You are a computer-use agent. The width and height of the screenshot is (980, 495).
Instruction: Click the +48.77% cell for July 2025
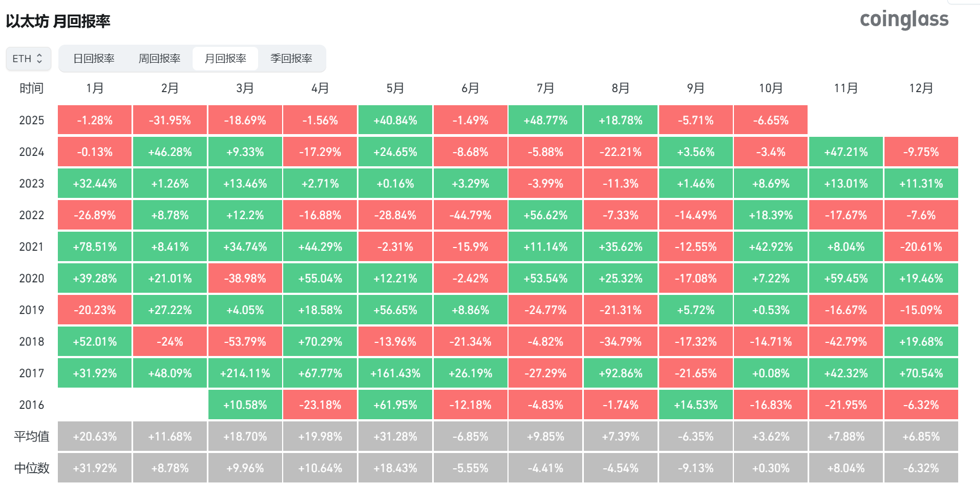point(545,120)
